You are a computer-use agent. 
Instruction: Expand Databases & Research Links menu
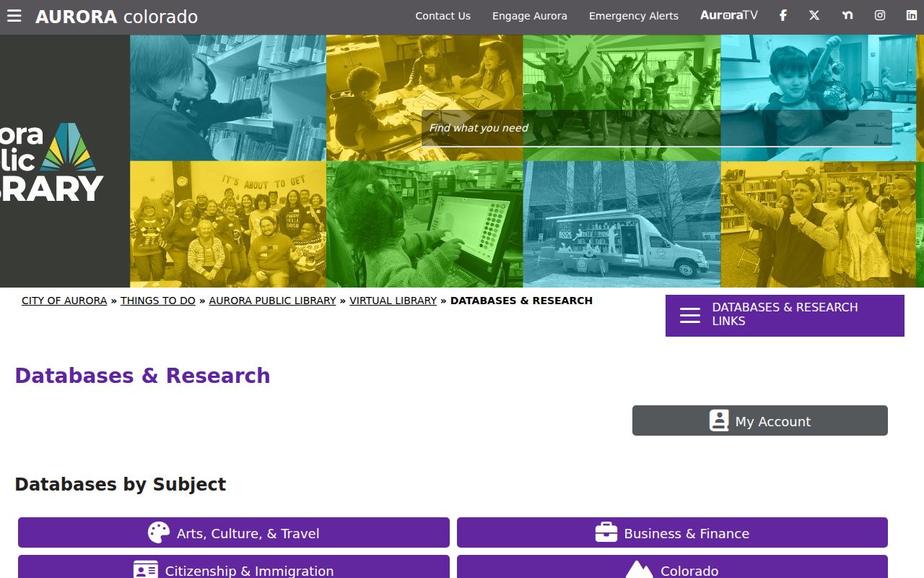pyautogui.click(x=785, y=315)
